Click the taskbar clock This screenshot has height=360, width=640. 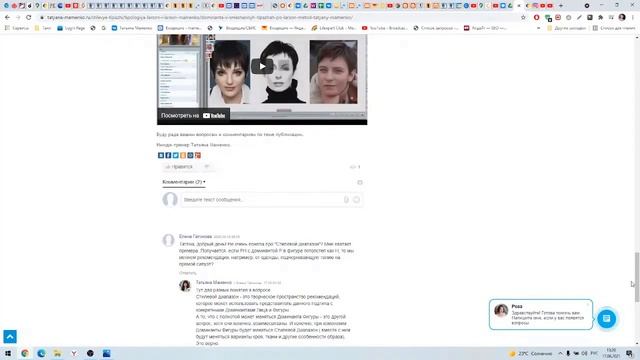tap(611, 353)
